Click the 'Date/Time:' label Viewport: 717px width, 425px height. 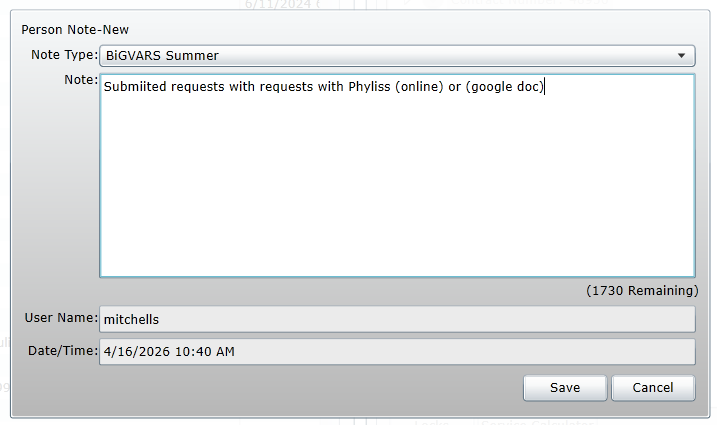pos(63,351)
